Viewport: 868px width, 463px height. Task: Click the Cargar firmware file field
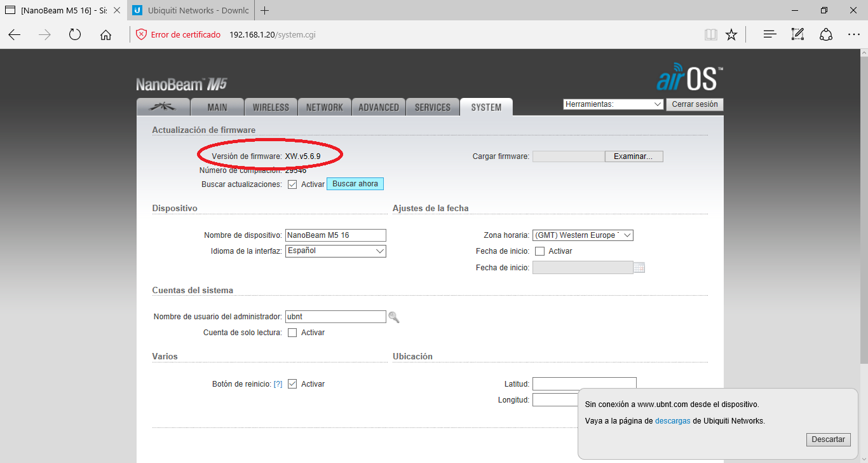[x=569, y=156]
